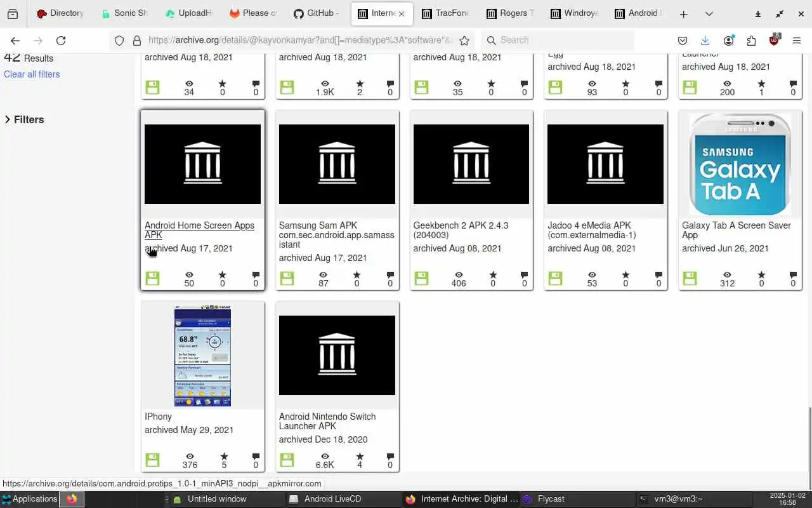The image size is (812, 508).
Task: Open a new tab with the plus button
Action: pos(683,14)
